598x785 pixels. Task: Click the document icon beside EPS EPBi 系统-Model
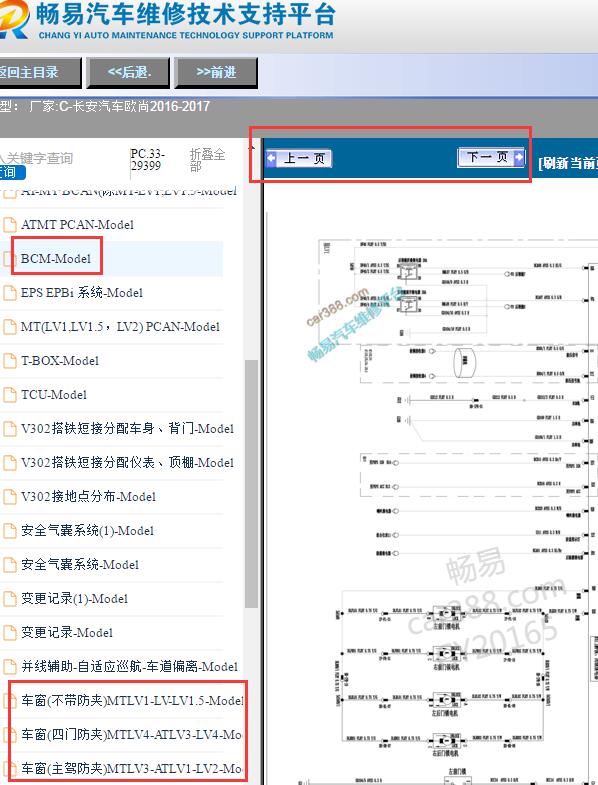click(10, 292)
